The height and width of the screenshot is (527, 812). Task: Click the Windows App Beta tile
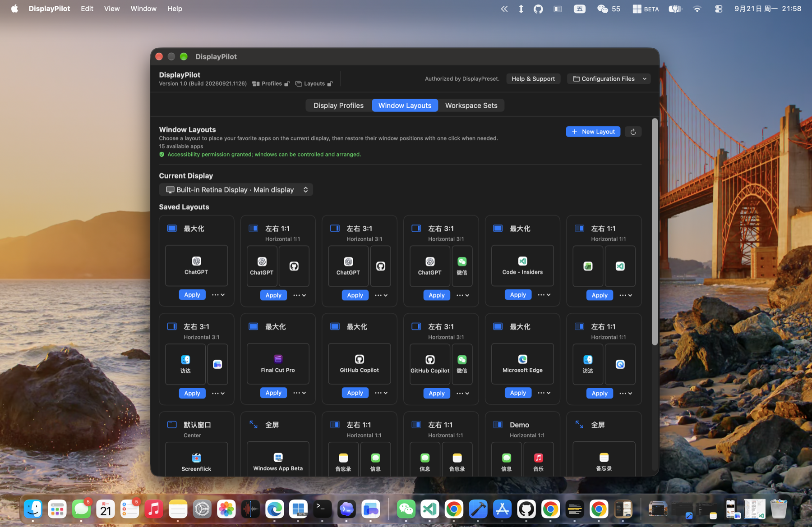click(x=278, y=460)
